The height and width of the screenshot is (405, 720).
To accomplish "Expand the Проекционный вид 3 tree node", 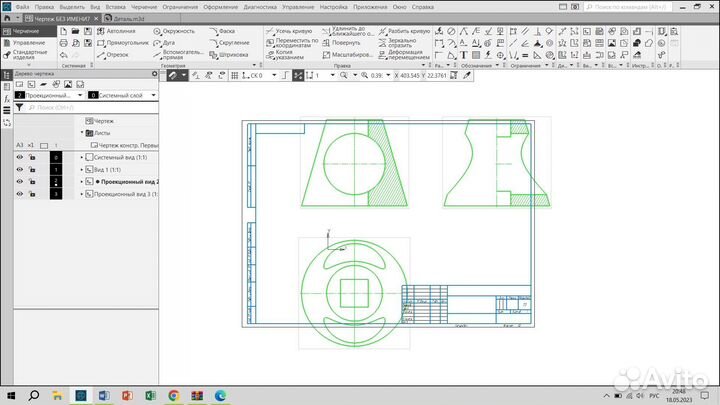I will click(83, 195).
